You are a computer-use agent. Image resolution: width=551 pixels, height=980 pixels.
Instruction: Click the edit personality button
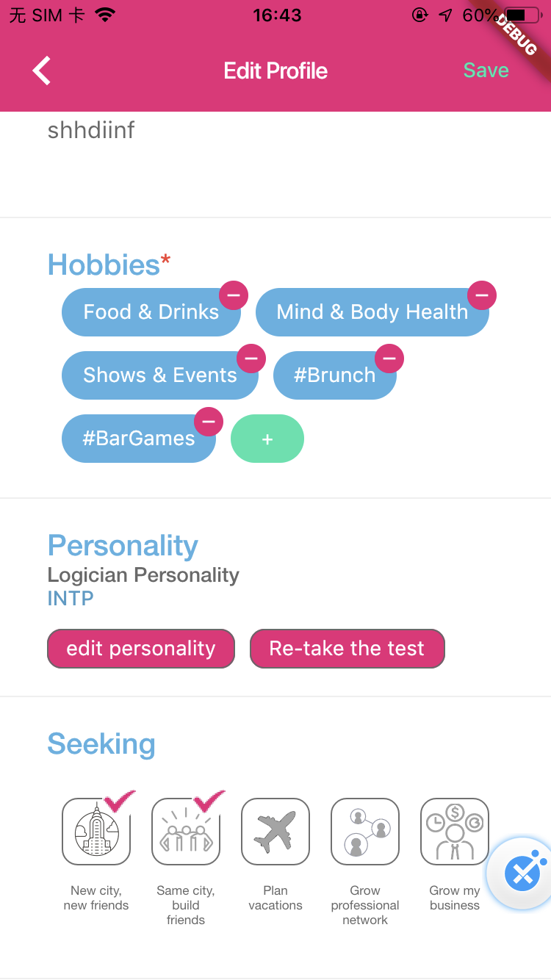[141, 649]
